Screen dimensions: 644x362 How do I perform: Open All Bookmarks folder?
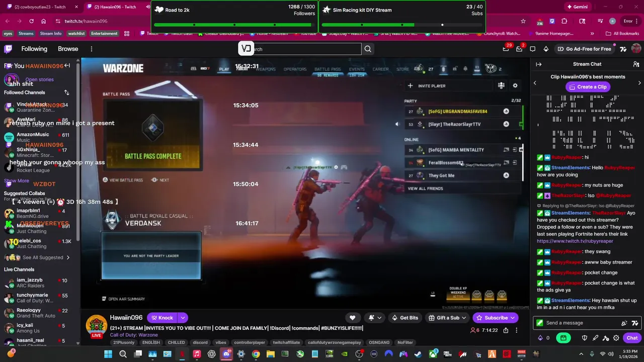click(622, 34)
